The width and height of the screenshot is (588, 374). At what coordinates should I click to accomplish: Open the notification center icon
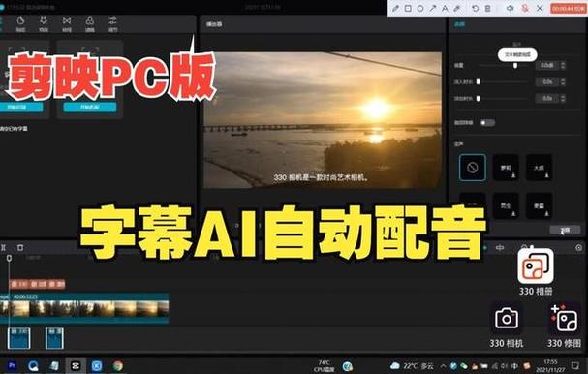(x=574, y=365)
